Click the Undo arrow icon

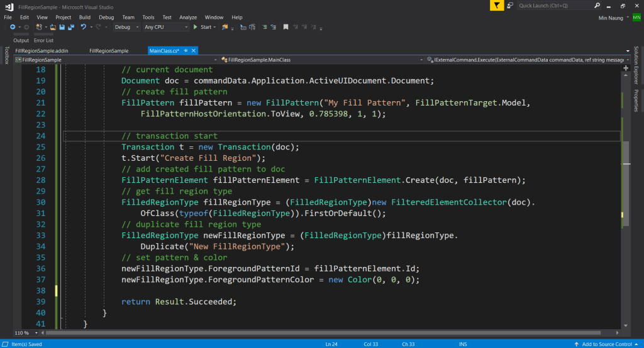point(83,27)
